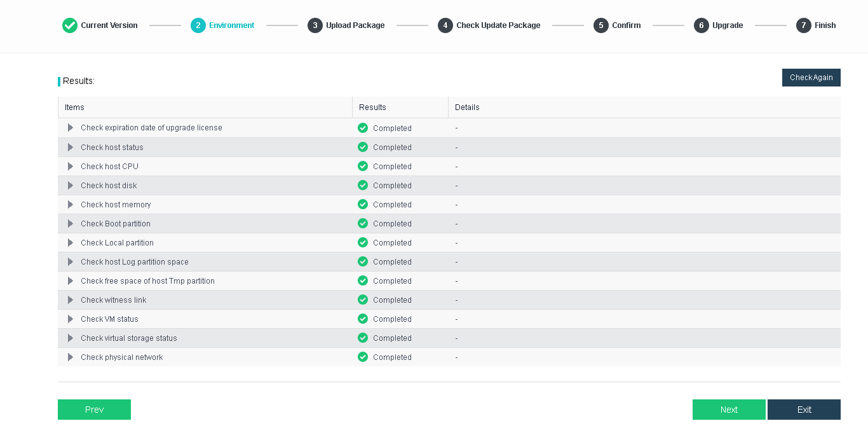The image size is (868, 428).
Task: Return to previous step with Prev
Action: pyautogui.click(x=94, y=410)
